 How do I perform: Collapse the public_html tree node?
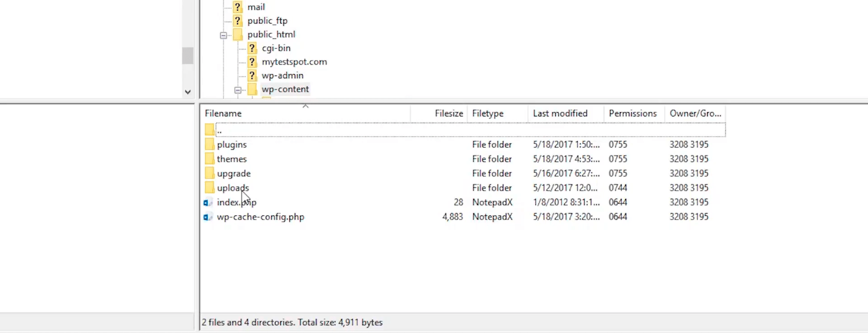click(x=224, y=35)
